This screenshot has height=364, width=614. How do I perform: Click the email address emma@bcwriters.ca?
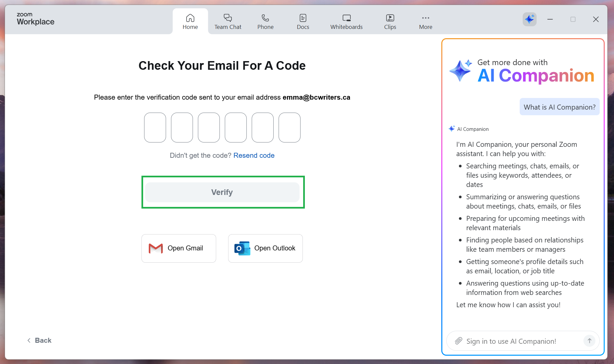(316, 97)
